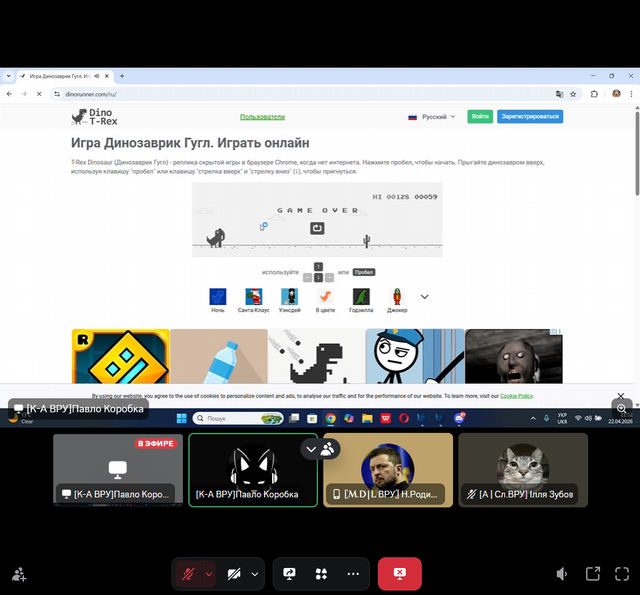Open Chrome three-dot menu
The height and width of the screenshot is (595, 640).
pyautogui.click(x=631, y=94)
